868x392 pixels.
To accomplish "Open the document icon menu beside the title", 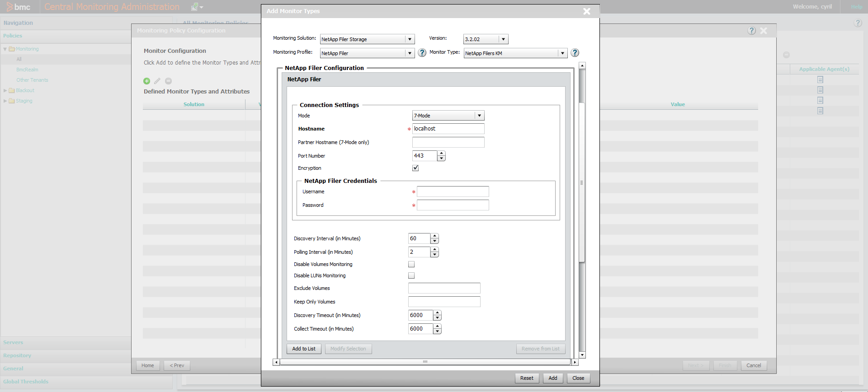I will coord(197,7).
